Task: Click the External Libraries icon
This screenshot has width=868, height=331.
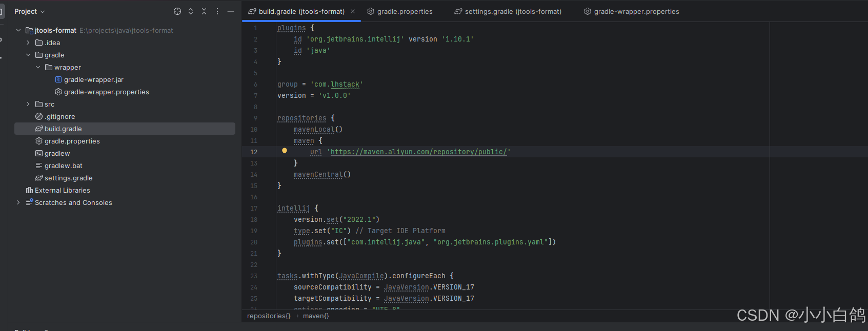Action: (29, 190)
